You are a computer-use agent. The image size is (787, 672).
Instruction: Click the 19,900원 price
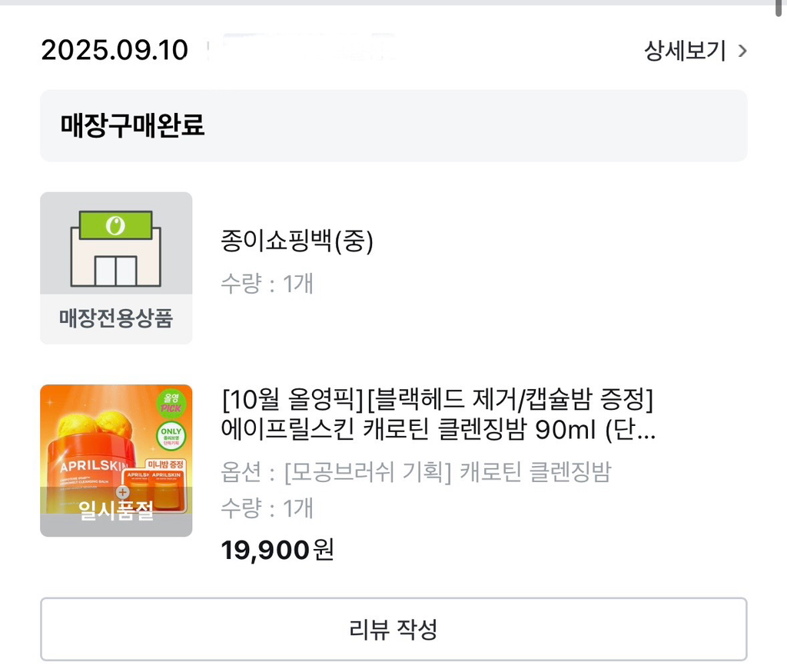coord(277,550)
